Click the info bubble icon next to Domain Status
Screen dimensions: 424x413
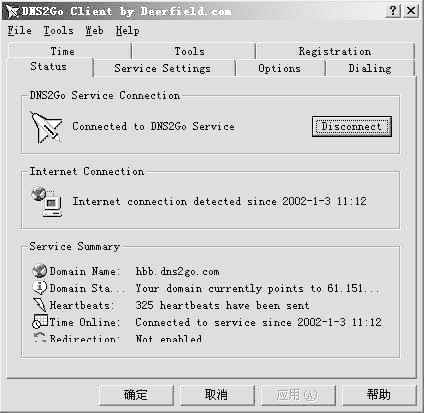pos(40,288)
